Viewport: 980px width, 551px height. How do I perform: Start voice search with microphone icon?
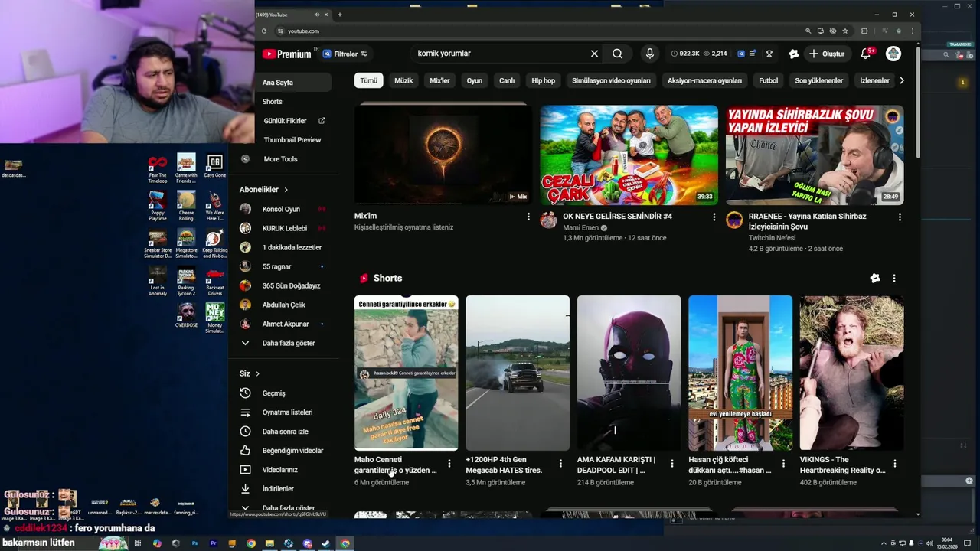pyautogui.click(x=650, y=54)
